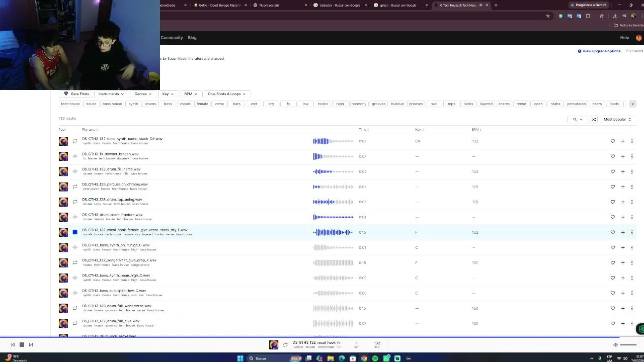The height and width of the screenshot is (362, 644).
Task: Toggle the 'tech house' tag filter
Action: click(x=70, y=104)
